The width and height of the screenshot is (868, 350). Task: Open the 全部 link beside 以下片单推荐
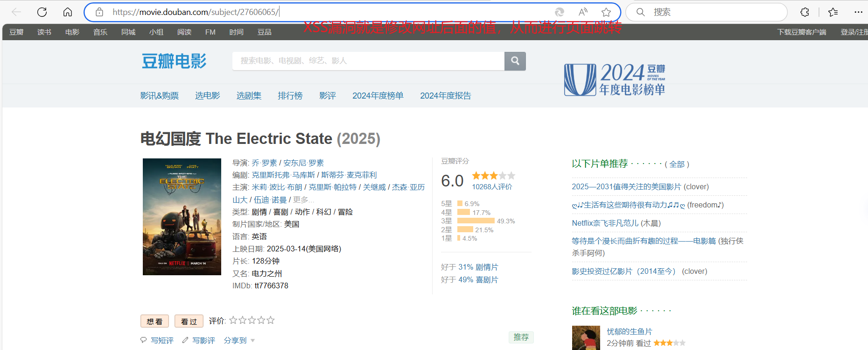[677, 164]
